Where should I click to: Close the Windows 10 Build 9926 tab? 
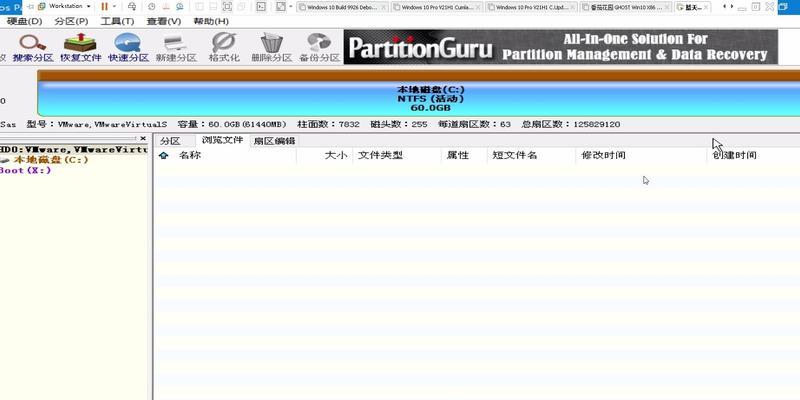(383, 8)
